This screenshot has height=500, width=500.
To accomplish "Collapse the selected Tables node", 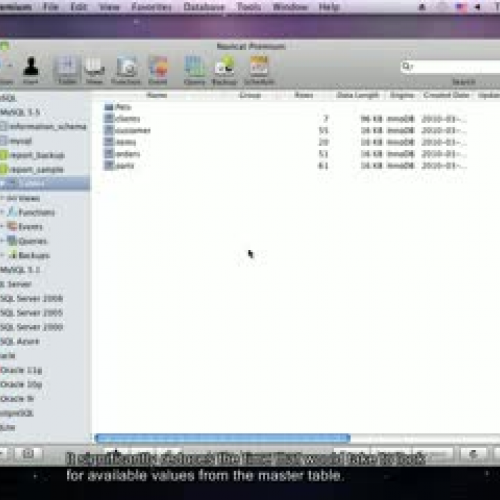I will (2, 183).
